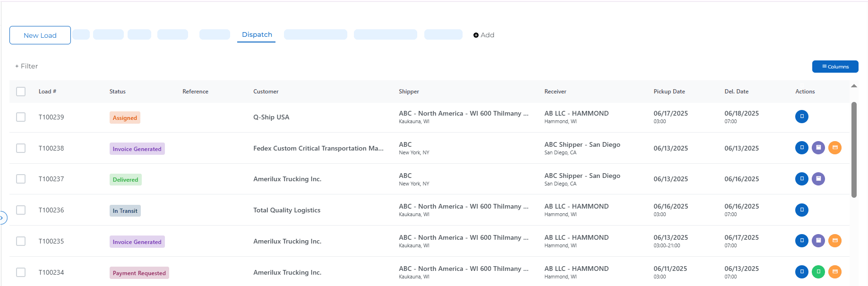The width and height of the screenshot is (868, 286).
Task: Click the table's vertical scrollbar thumb
Action: click(x=854, y=150)
